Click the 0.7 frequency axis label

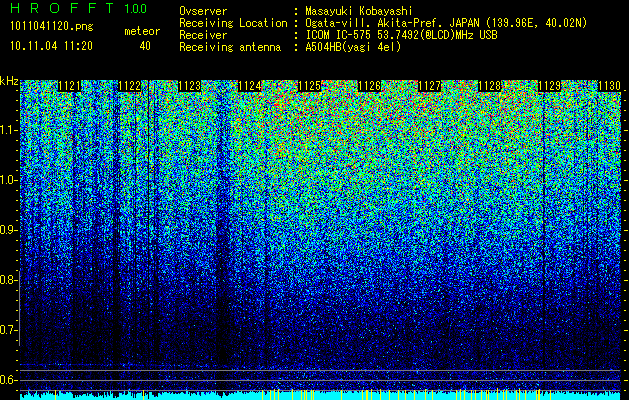9,330
